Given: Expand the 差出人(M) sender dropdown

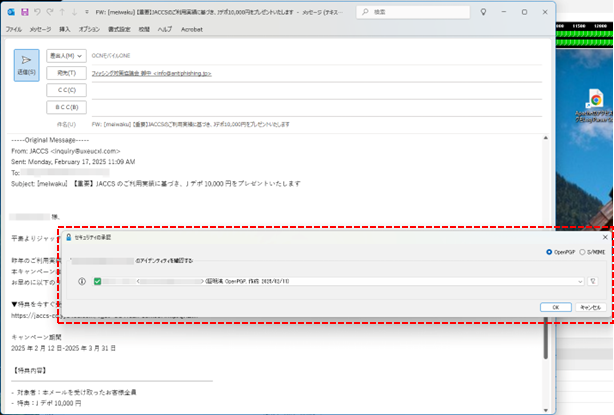Looking at the screenshot, I should pyautogui.click(x=66, y=55).
